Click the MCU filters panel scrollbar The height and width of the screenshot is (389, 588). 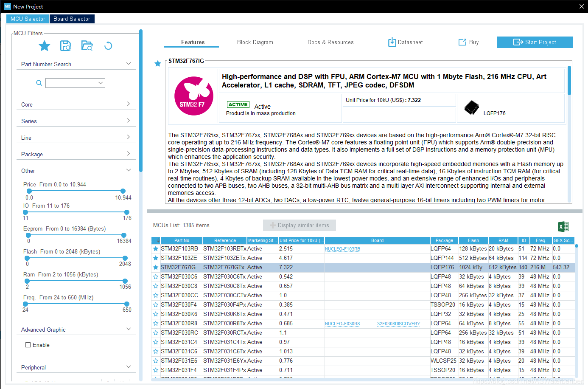click(141, 101)
